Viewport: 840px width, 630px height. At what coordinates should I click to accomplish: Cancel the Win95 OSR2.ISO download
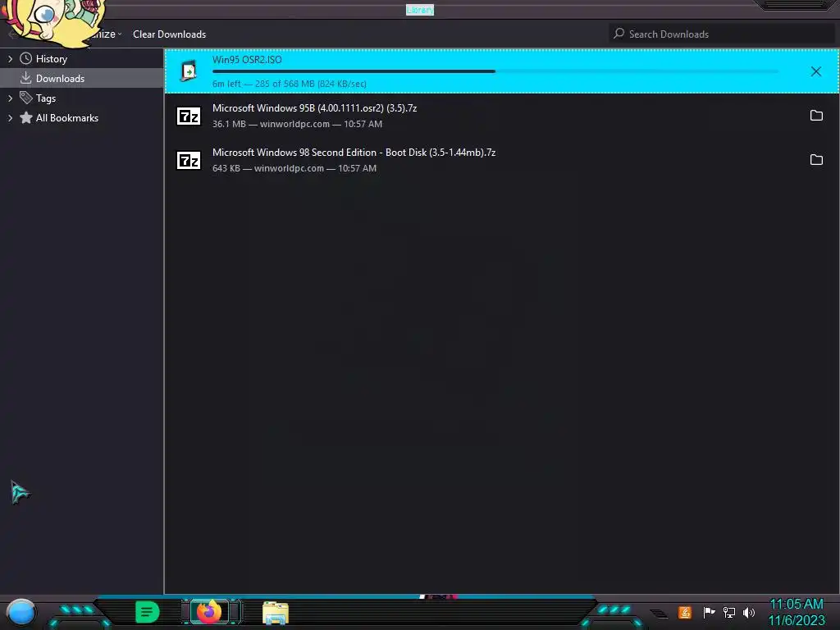tap(816, 71)
